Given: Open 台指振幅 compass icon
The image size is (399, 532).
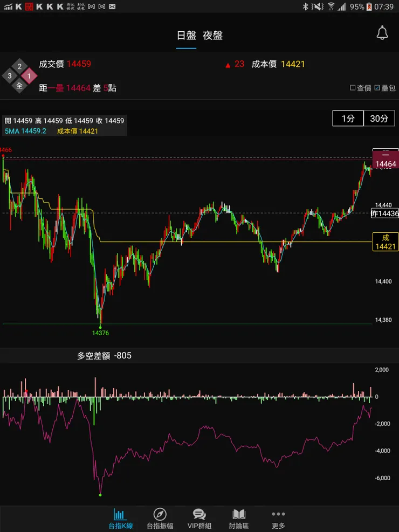Looking at the screenshot, I should (160, 519).
